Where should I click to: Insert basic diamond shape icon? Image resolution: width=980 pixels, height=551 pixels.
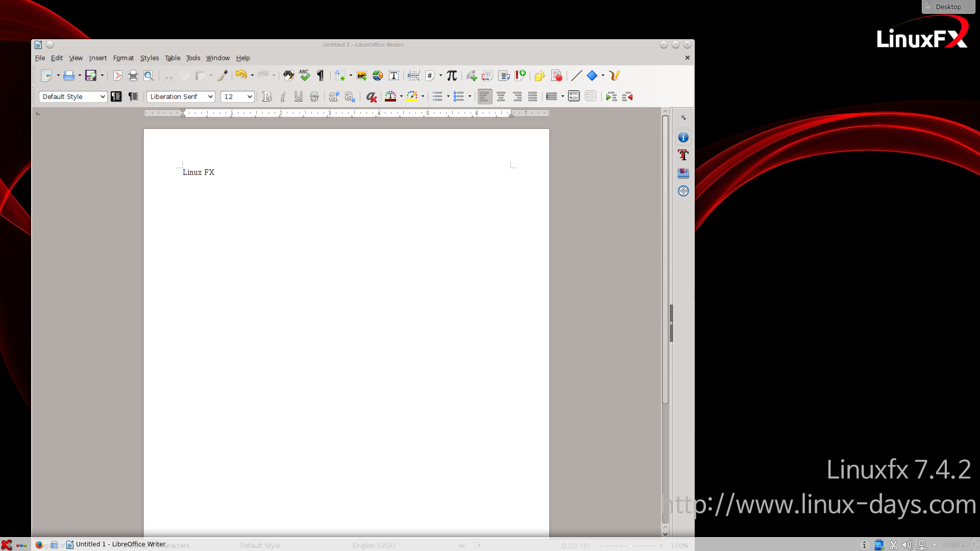(592, 76)
